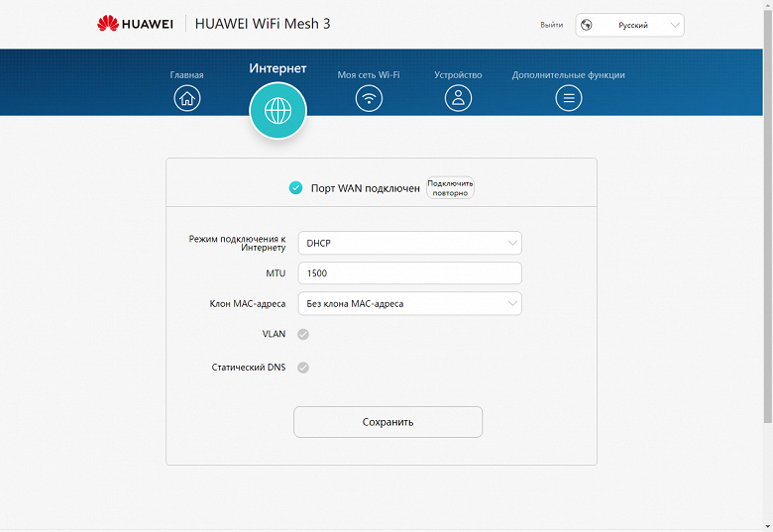Click the Выйти logout link
This screenshot has height=532, width=773.
[552, 25]
